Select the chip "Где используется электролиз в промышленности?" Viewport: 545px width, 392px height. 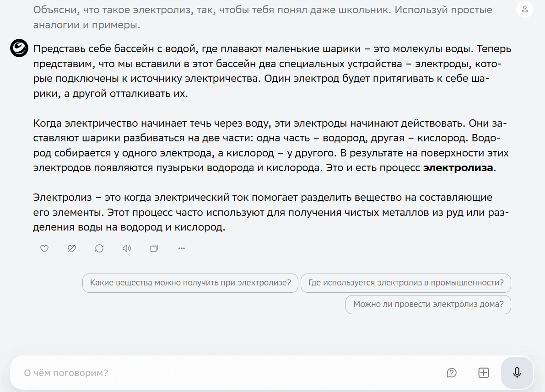(x=405, y=283)
